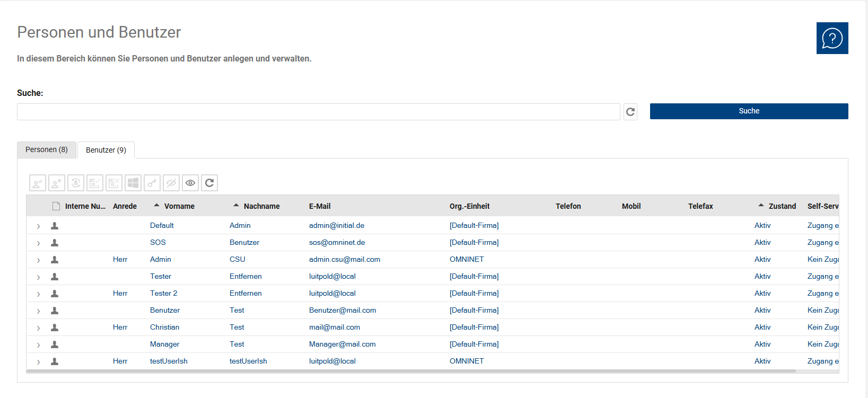
Task: Click the crossed-out eye hide icon
Action: pyautogui.click(x=171, y=183)
